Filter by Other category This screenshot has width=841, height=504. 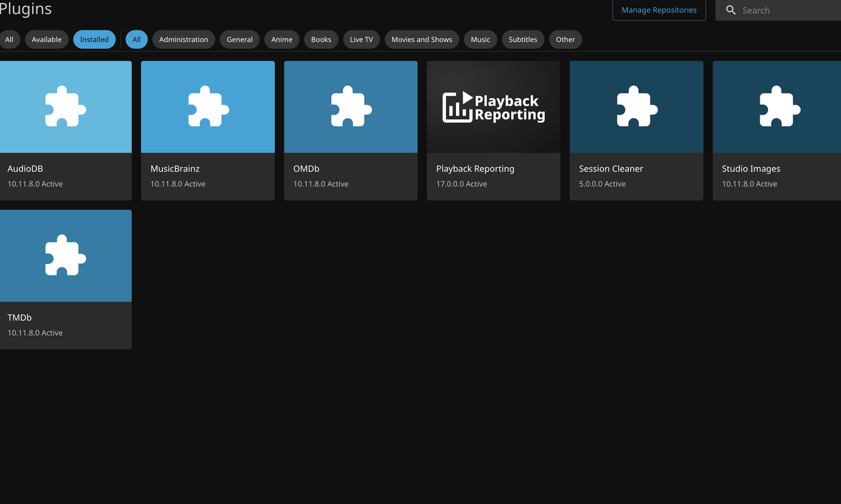pos(565,39)
